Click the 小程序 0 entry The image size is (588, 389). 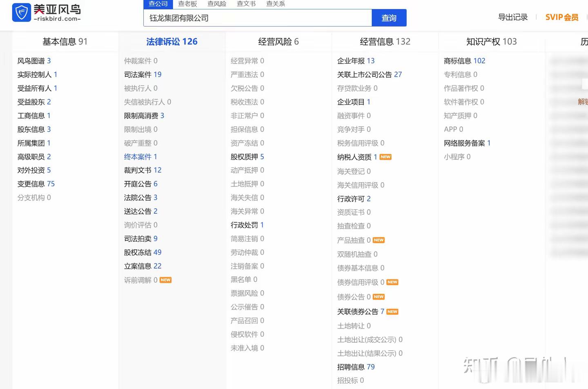(457, 157)
